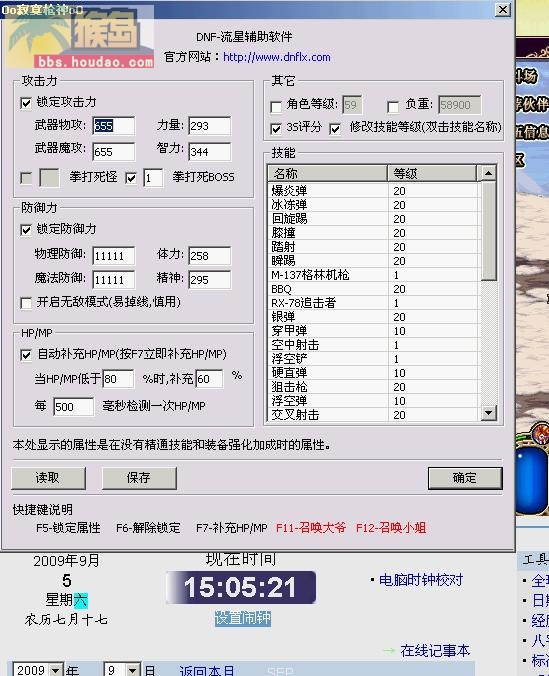Toggle the 拳打死怪 checkbox
The width and height of the screenshot is (549, 676).
[26, 178]
